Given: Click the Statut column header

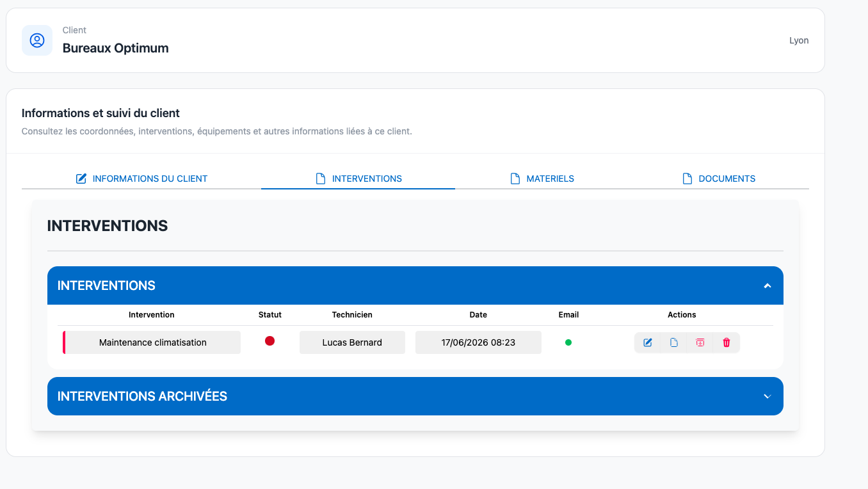Looking at the screenshot, I should [x=270, y=315].
